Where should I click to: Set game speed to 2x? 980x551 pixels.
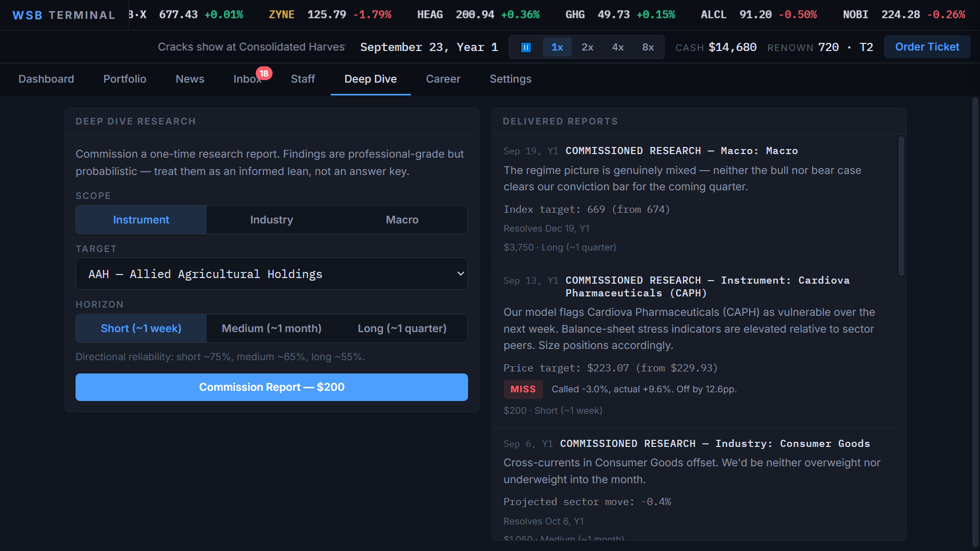[587, 47]
